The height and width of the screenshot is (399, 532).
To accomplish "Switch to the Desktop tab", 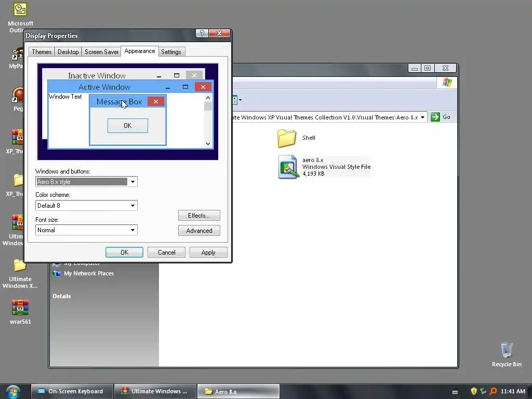I will (68, 52).
